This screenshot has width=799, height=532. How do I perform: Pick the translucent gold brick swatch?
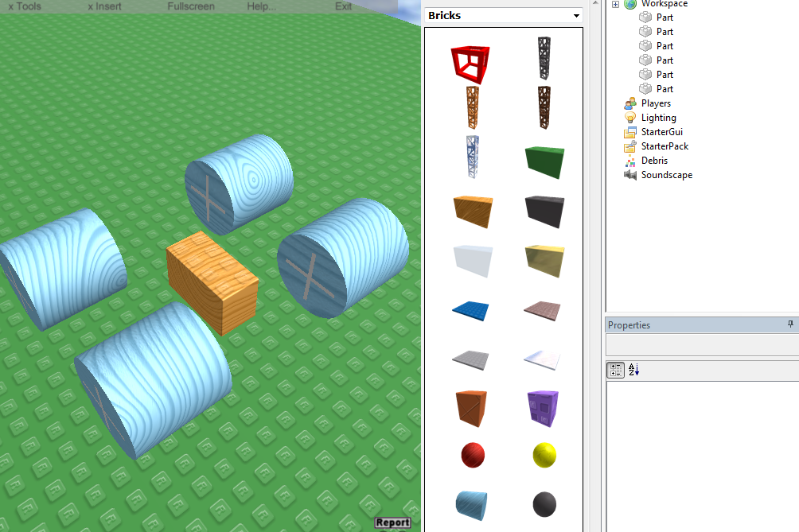pyautogui.click(x=544, y=260)
